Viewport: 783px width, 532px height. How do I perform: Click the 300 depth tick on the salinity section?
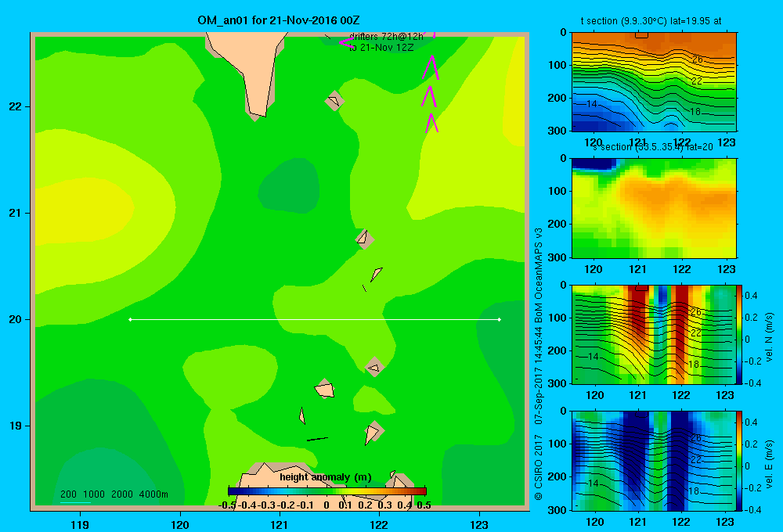[x=559, y=257]
